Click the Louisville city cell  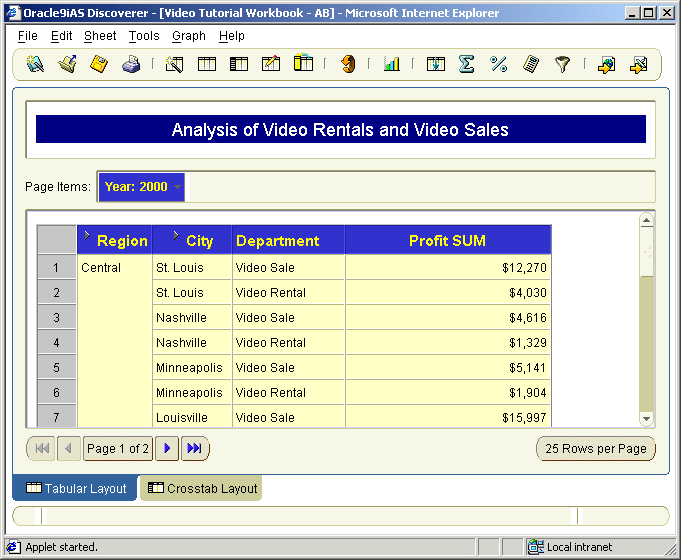coord(192,417)
